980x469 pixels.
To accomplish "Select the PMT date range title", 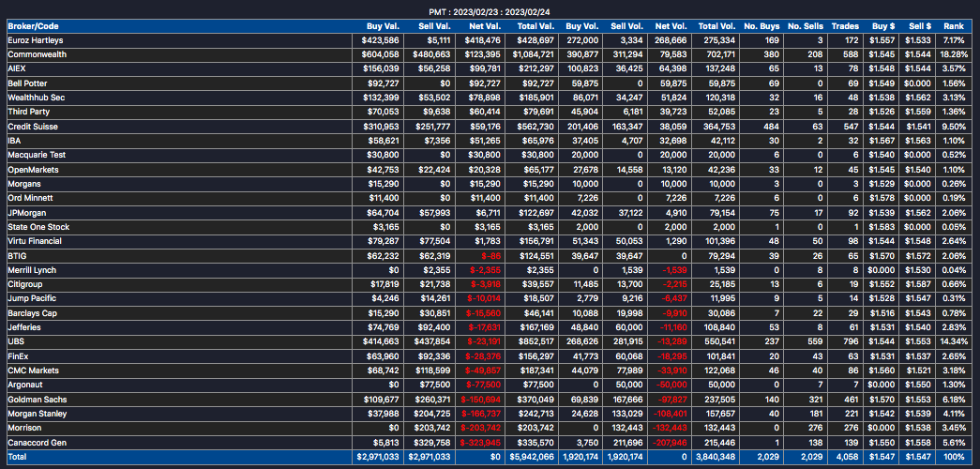I will pyautogui.click(x=490, y=12).
